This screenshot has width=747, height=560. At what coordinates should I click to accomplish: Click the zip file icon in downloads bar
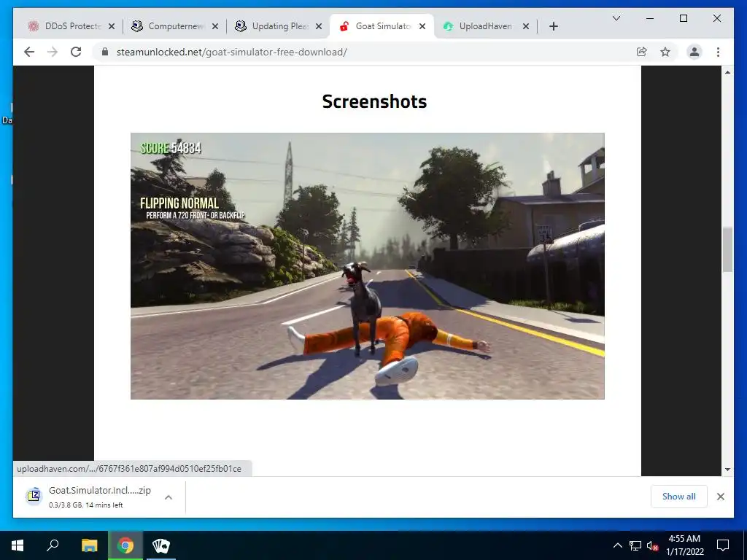click(x=34, y=496)
